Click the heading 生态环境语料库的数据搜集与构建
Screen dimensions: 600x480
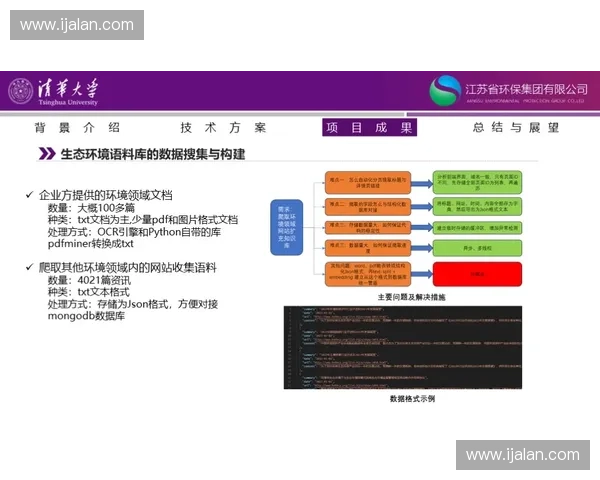tap(153, 154)
